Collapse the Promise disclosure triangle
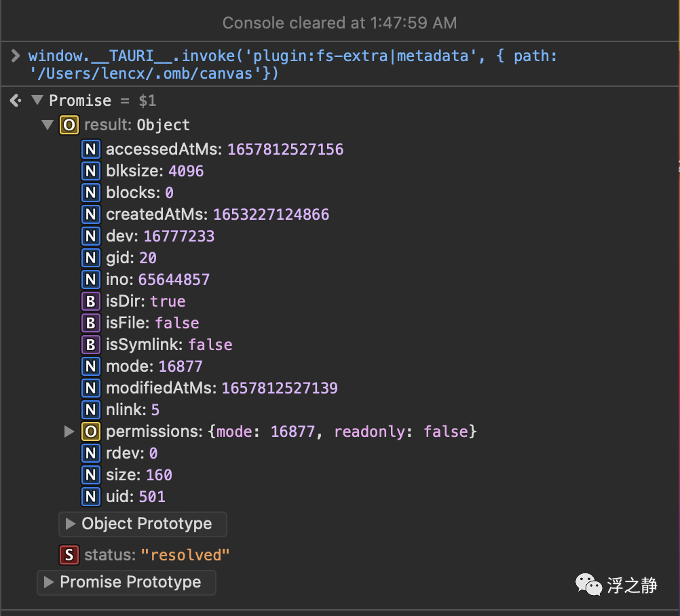 [x=37, y=100]
